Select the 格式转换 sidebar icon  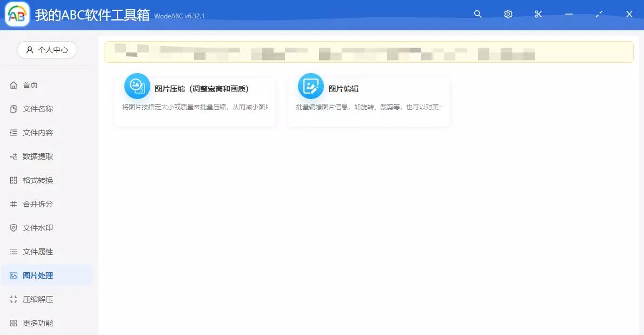pyautogui.click(x=13, y=180)
